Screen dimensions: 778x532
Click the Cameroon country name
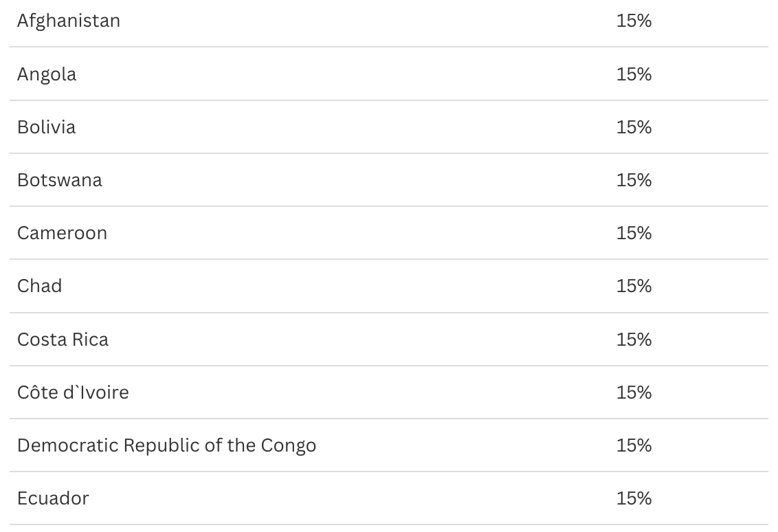63,233
